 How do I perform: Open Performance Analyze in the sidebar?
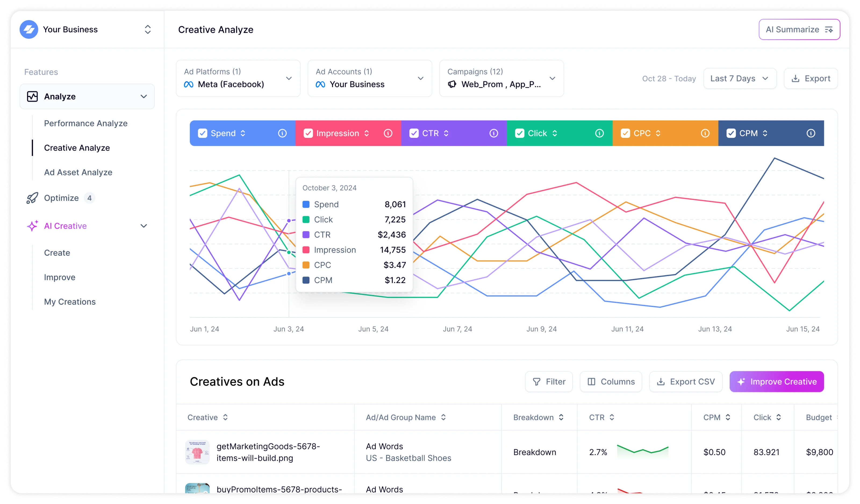86,123
